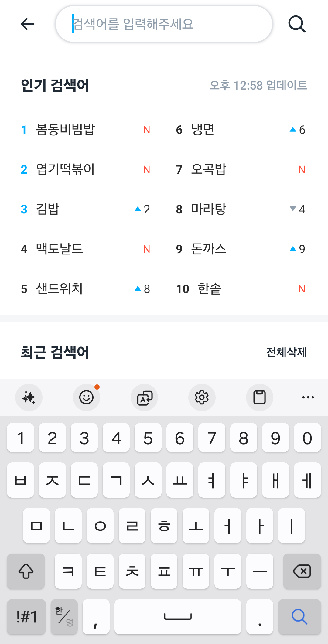
Task: Switch to symbols keyboard !#1
Action: [26, 617]
